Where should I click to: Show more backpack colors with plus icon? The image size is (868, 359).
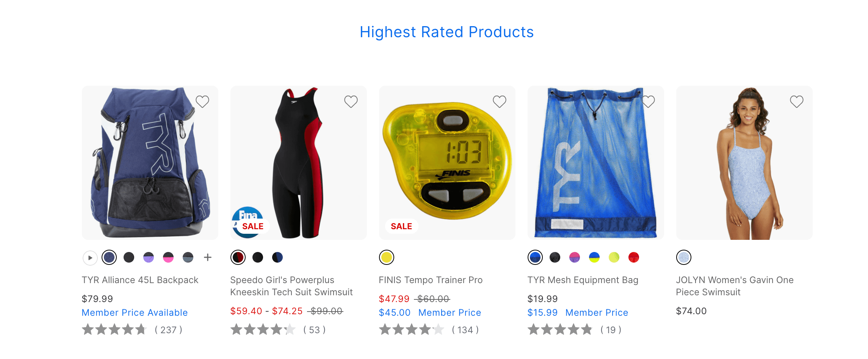pyautogui.click(x=208, y=258)
